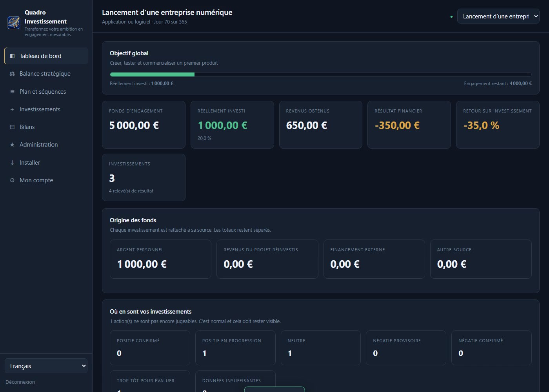Click the page title 'Lancement d'une entreprise numérique'
Image resolution: width=549 pixels, height=392 pixels.
click(167, 13)
